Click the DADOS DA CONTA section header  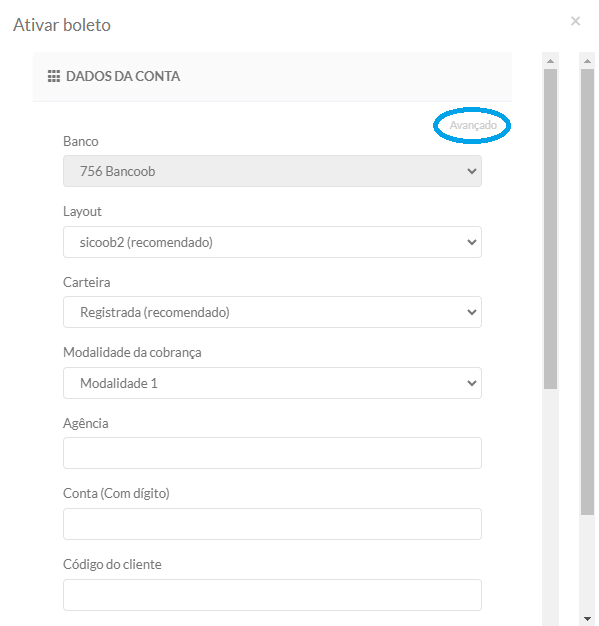click(x=123, y=76)
